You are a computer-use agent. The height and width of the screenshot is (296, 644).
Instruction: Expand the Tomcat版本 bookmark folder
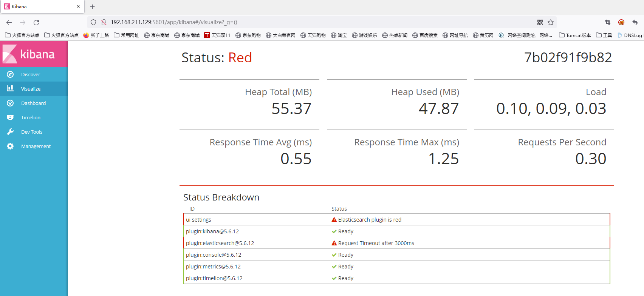click(575, 35)
